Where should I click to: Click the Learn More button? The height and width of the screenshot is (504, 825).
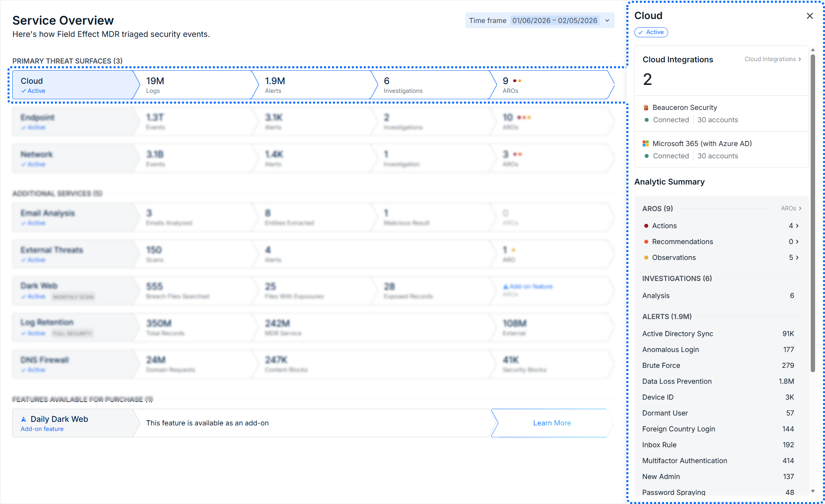click(552, 423)
